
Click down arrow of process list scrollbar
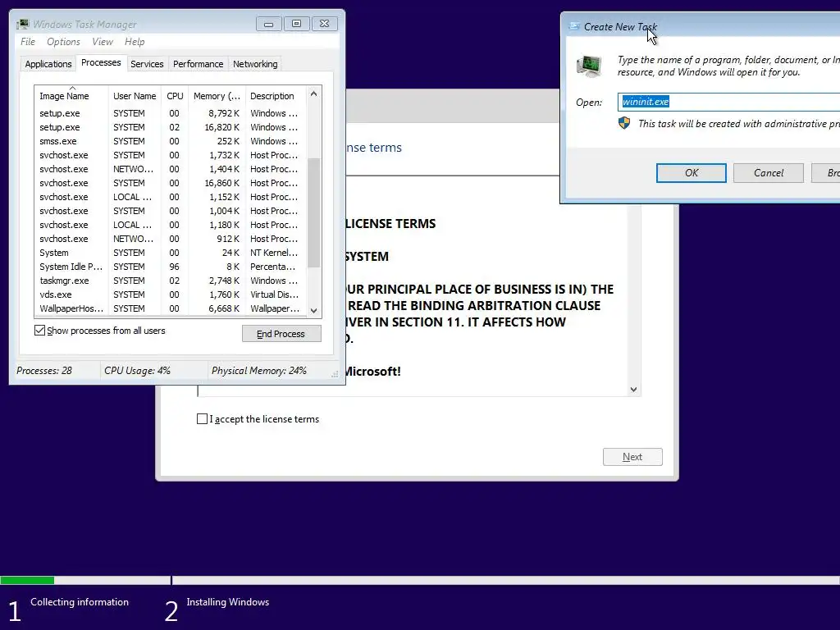pyautogui.click(x=314, y=310)
